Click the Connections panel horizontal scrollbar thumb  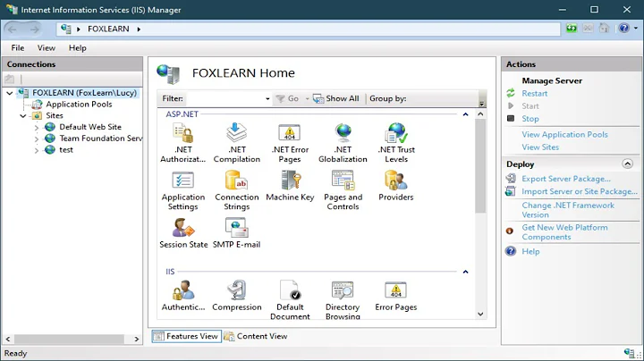tap(70, 340)
